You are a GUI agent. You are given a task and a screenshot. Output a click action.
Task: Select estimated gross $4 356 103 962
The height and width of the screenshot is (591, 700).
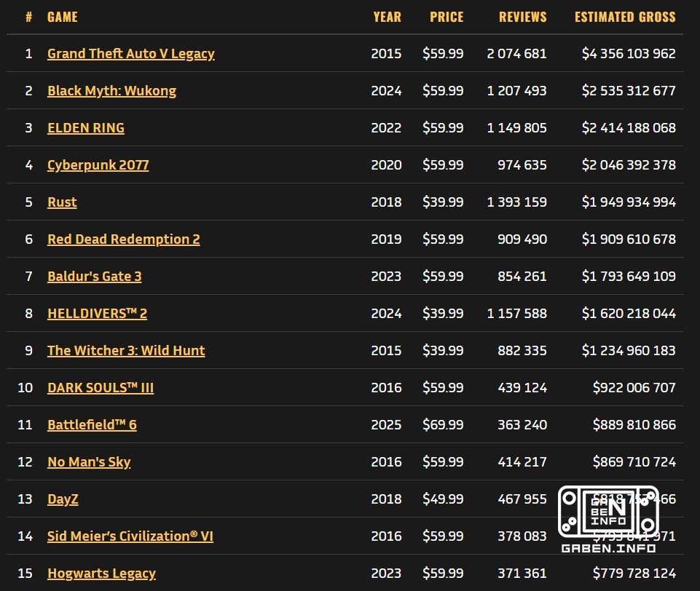[x=629, y=54]
